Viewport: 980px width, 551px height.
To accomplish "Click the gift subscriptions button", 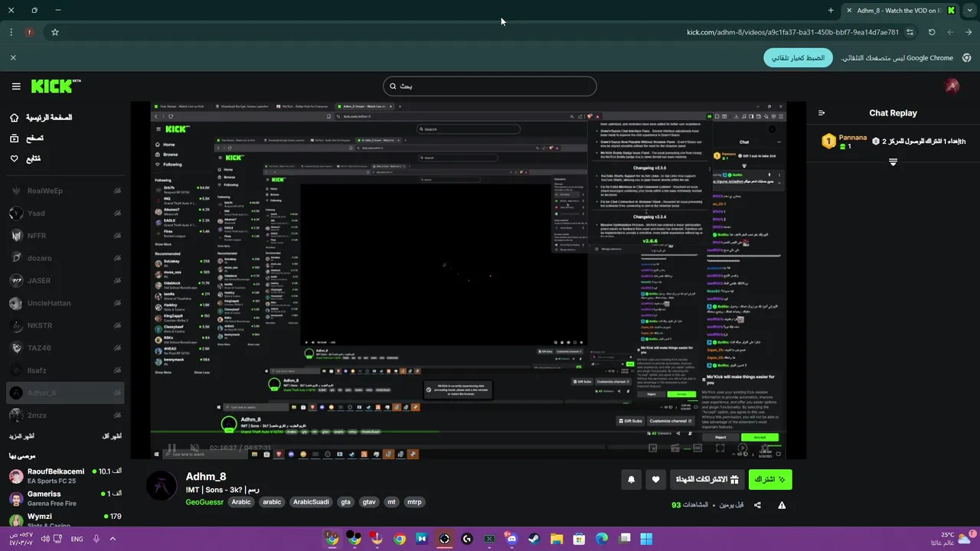I will (708, 480).
